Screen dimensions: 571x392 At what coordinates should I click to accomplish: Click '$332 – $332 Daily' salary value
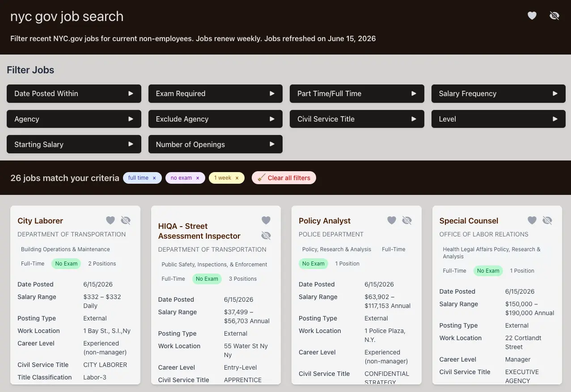tap(102, 301)
